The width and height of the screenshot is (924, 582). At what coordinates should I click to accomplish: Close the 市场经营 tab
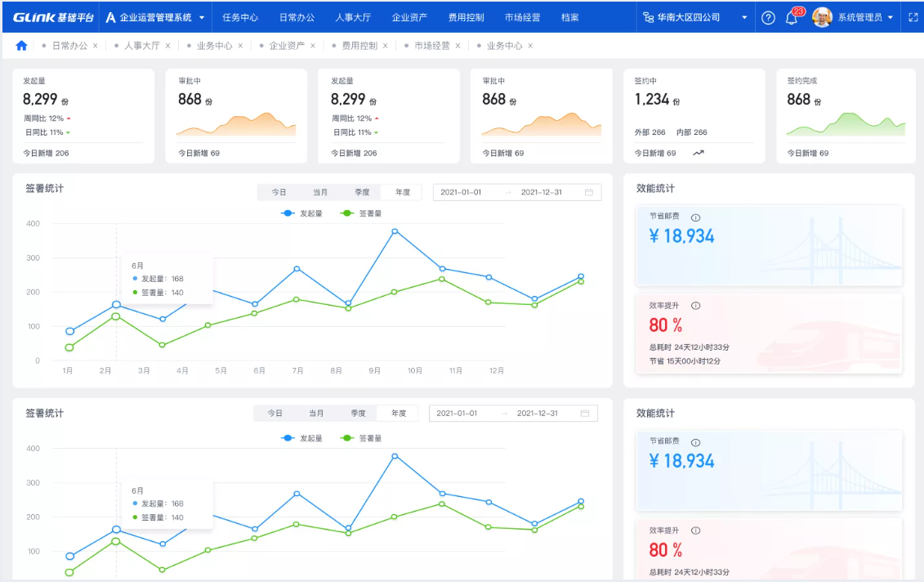click(x=458, y=46)
